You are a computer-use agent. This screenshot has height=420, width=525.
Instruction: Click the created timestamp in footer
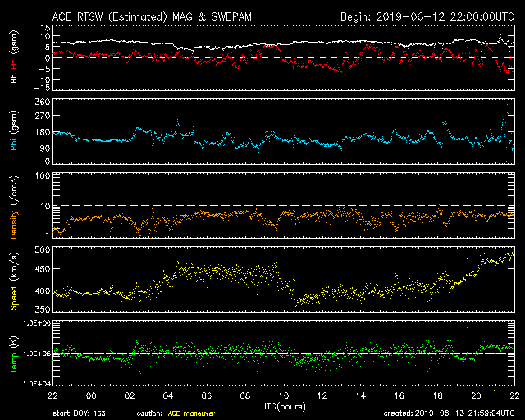point(449,413)
